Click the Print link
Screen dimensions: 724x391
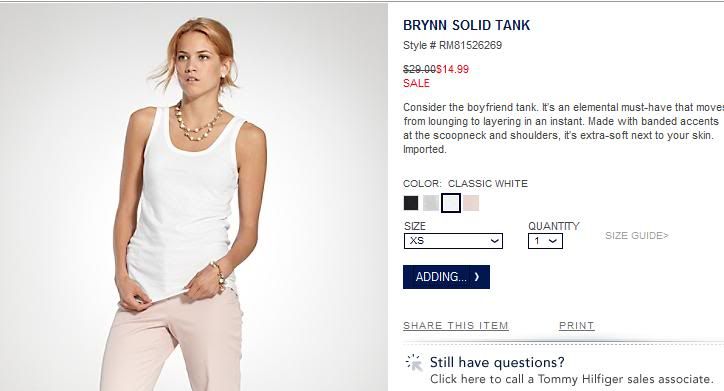coord(576,326)
